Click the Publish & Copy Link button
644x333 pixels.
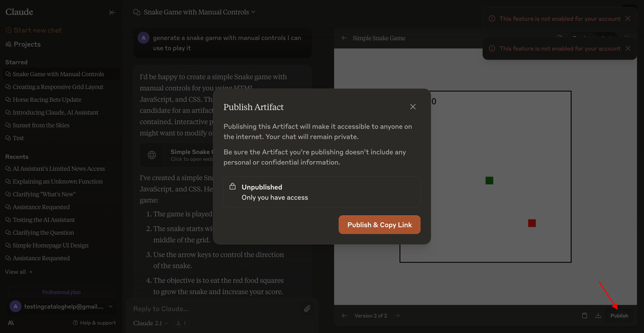(x=379, y=225)
